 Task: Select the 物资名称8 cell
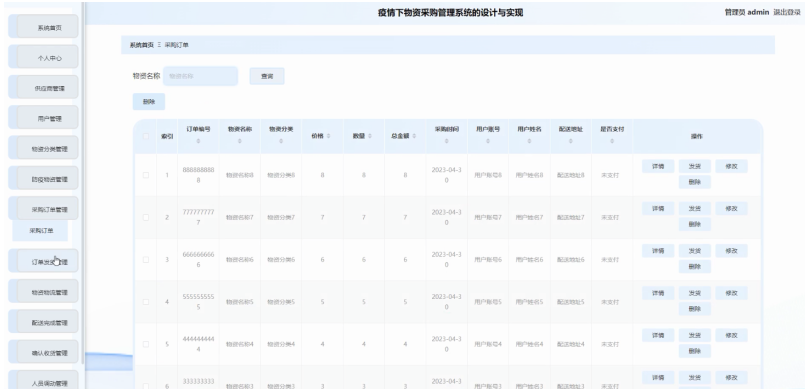click(x=240, y=175)
